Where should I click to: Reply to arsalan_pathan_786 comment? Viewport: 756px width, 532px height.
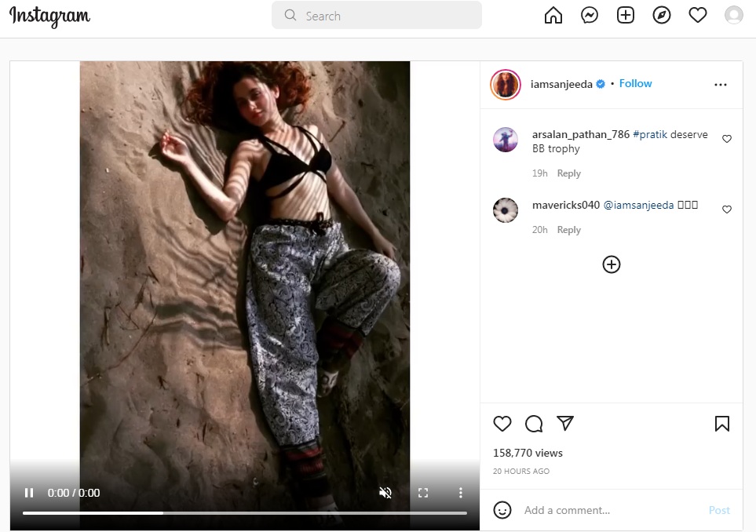pyautogui.click(x=568, y=173)
